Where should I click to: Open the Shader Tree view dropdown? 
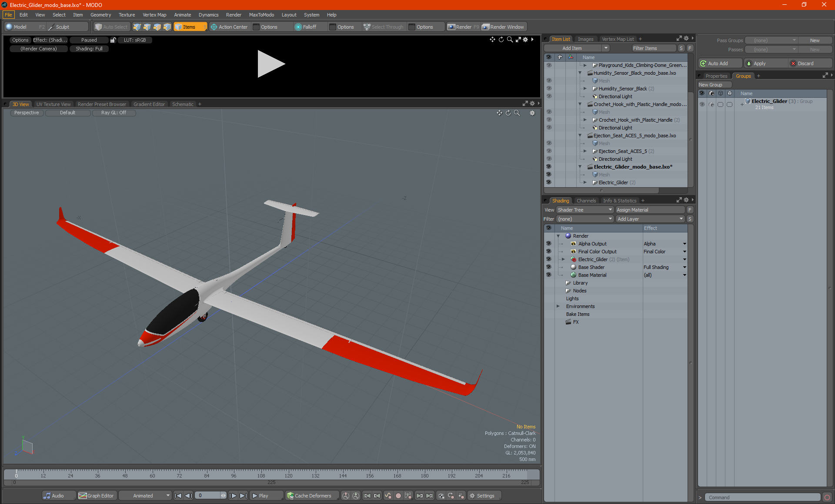(581, 209)
